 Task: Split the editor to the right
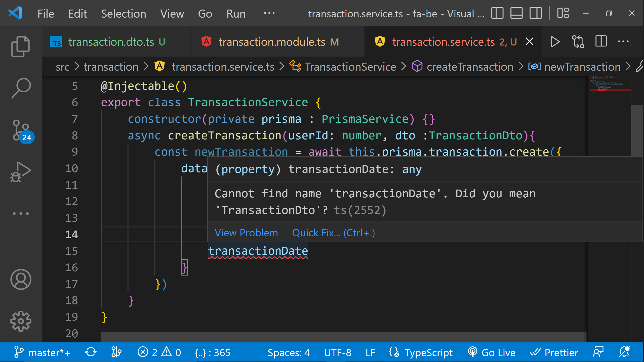(x=601, y=42)
